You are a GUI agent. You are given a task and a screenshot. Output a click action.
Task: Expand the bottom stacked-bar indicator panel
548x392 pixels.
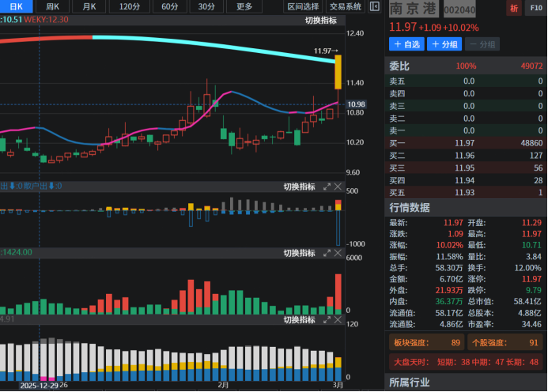(327, 320)
